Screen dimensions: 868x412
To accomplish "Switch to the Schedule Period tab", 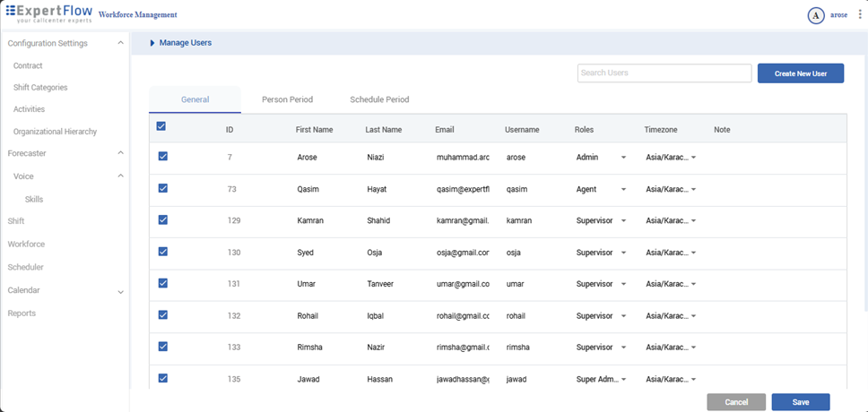I will 379,99.
